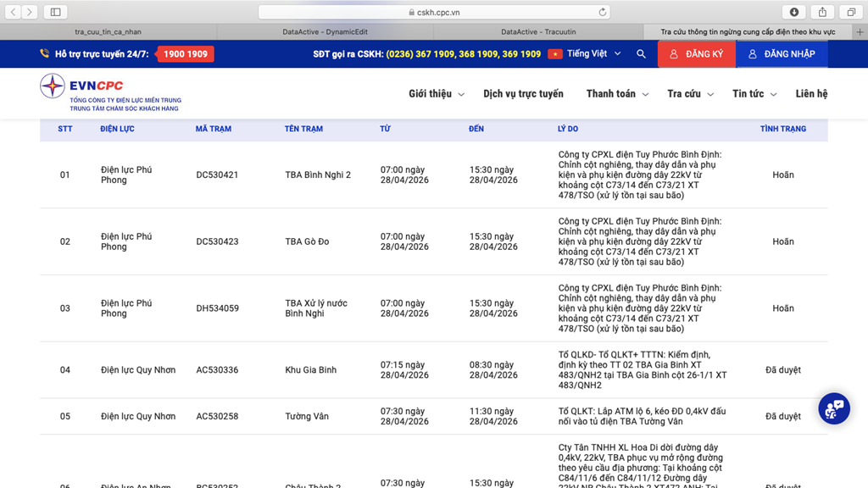The image size is (868, 488).
Task: Click the Safari share icon
Action: tap(822, 12)
